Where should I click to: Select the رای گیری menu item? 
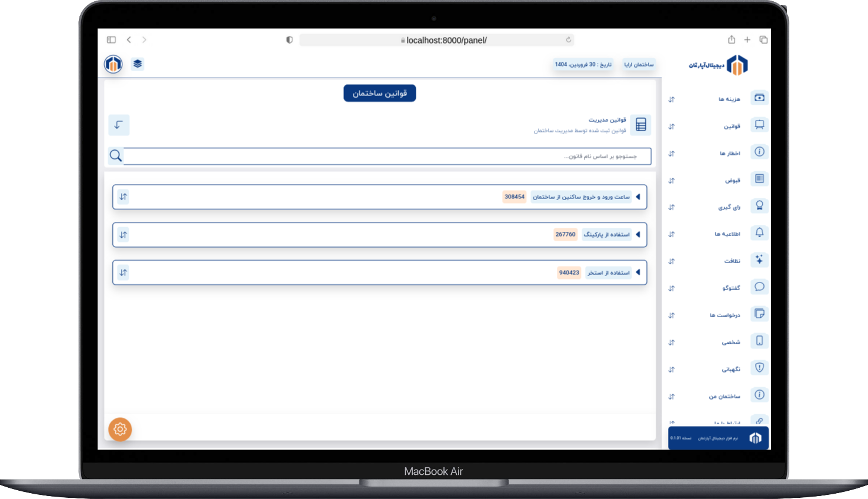(729, 207)
